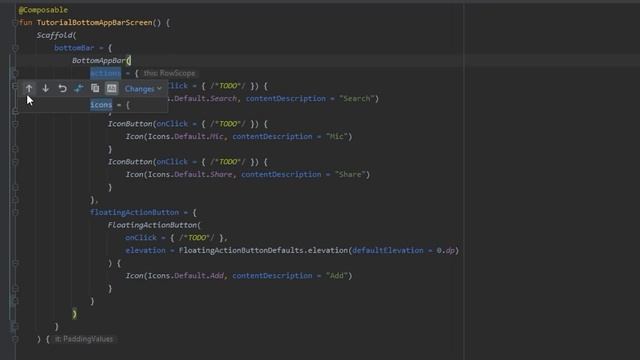
Task: Click Icons.Default.Share reference
Action: 190,174
